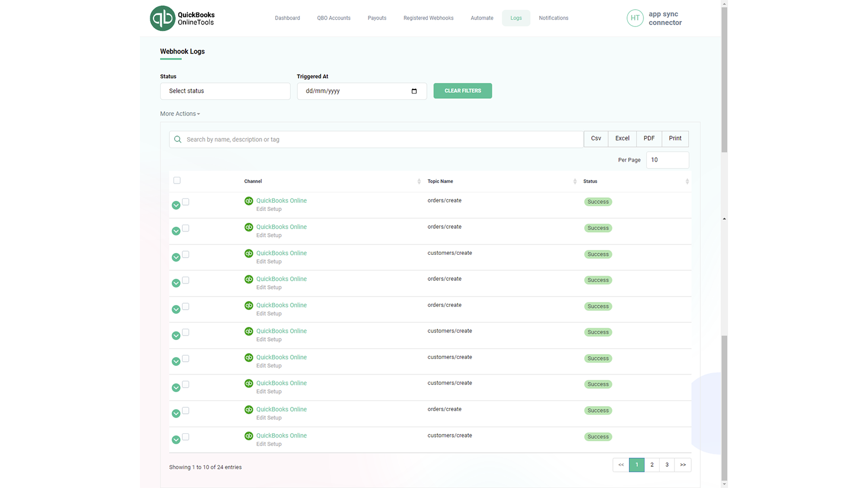Expand third log row with green chevron

coord(176,257)
